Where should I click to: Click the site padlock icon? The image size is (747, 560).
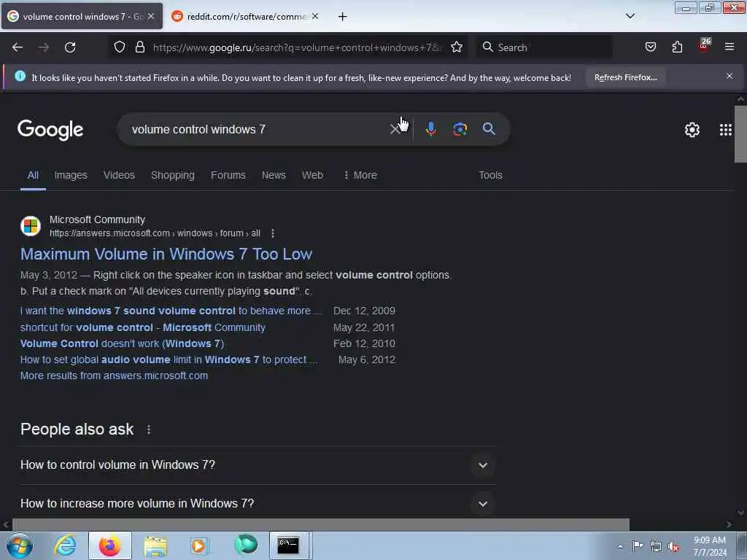coord(139,47)
